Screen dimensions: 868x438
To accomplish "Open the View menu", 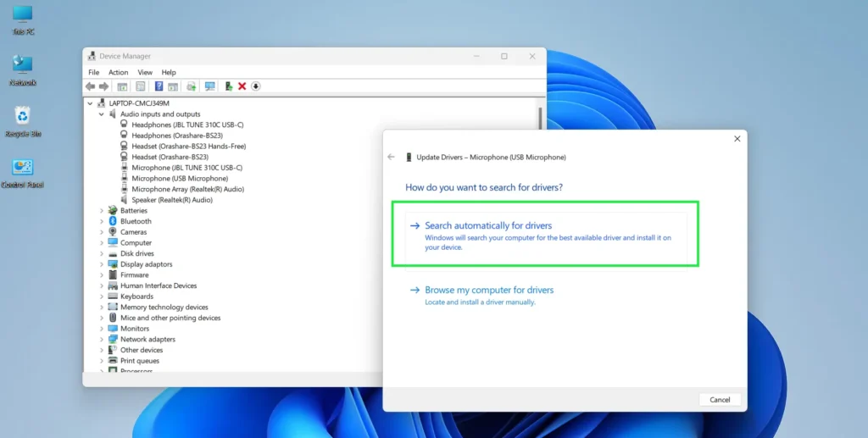I will pos(145,73).
